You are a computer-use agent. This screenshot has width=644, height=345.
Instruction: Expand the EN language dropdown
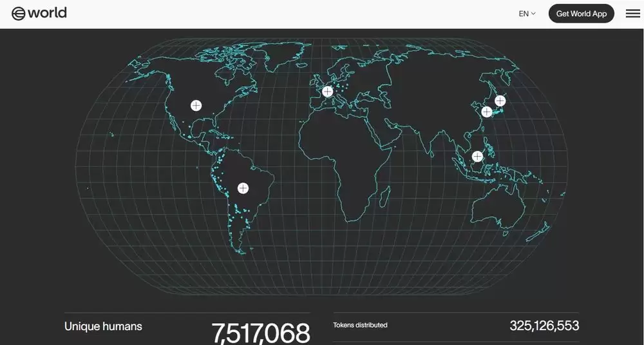(527, 14)
